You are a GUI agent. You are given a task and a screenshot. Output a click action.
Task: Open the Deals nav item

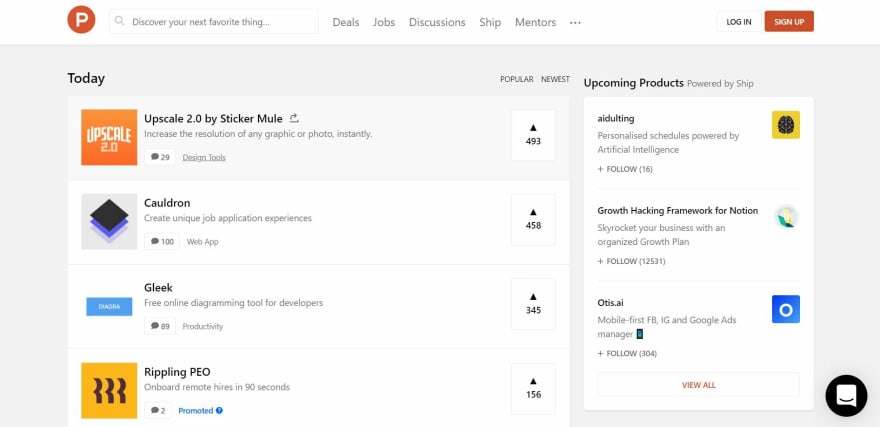point(346,22)
